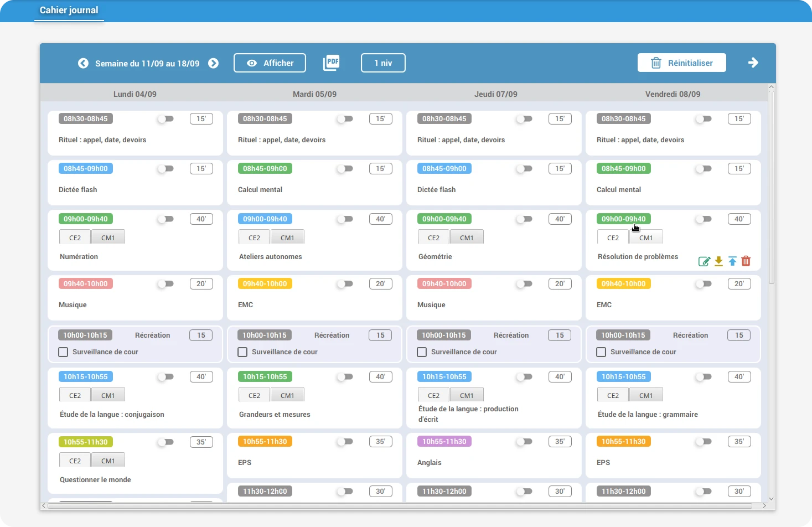Click the Afficher button
The image size is (812, 527).
click(x=270, y=63)
